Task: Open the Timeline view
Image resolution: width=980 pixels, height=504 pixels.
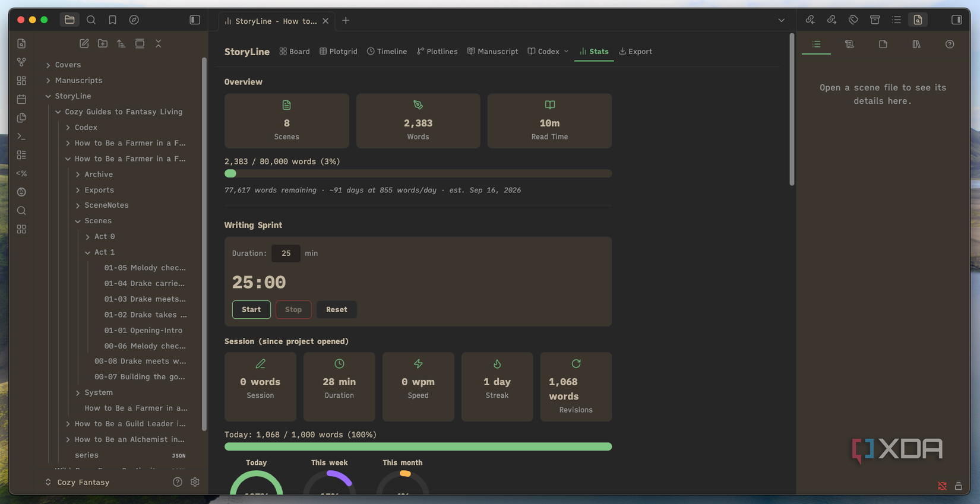Action: pos(387,52)
